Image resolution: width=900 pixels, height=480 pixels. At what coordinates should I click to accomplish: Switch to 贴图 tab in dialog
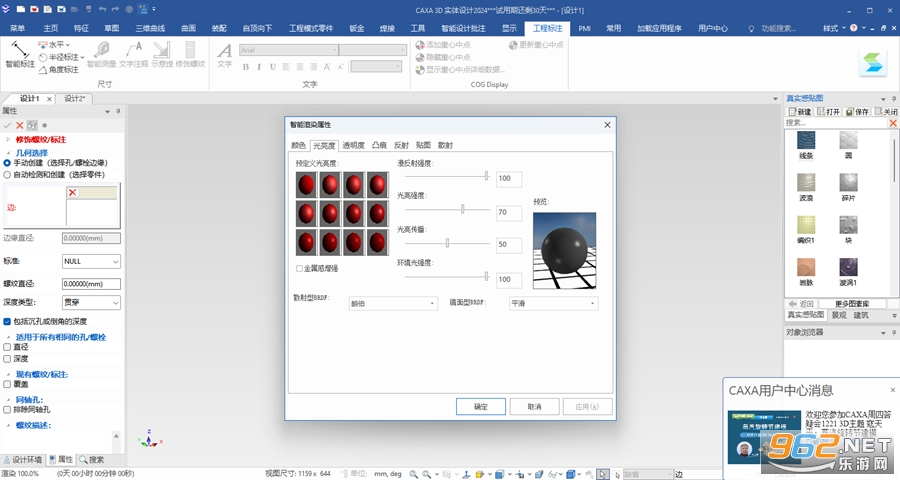(423, 145)
